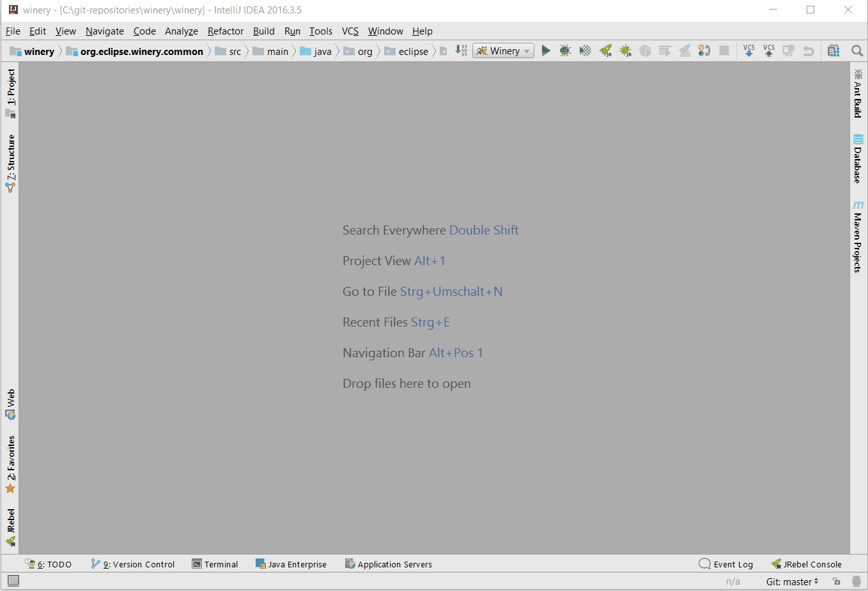Click winery root in navigation bar
This screenshot has height=591, width=868.
click(32, 51)
